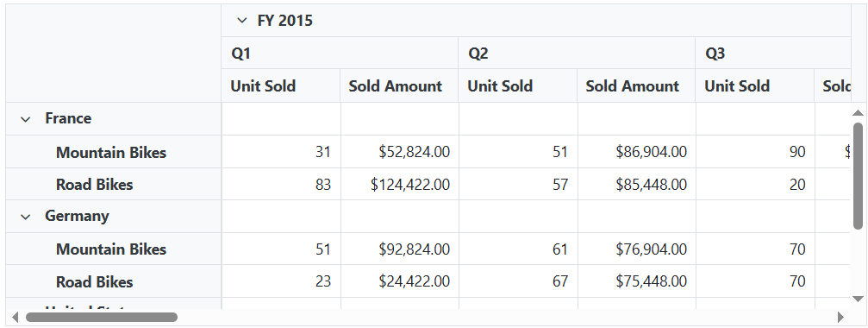Select the Q2 column header
This screenshot has height=328, width=868.
pos(577,54)
